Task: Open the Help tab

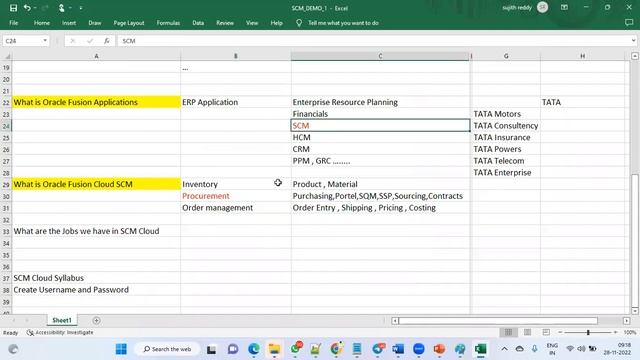Action: 276,23
